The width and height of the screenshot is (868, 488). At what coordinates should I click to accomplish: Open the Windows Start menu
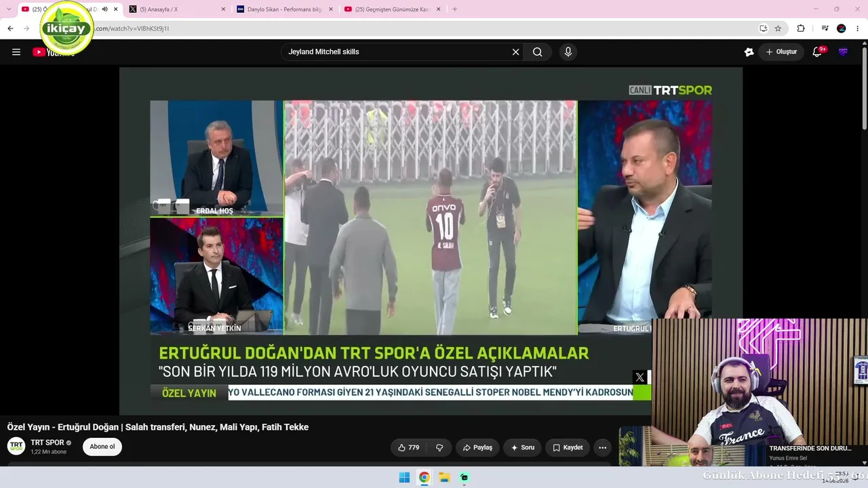coord(404,477)
